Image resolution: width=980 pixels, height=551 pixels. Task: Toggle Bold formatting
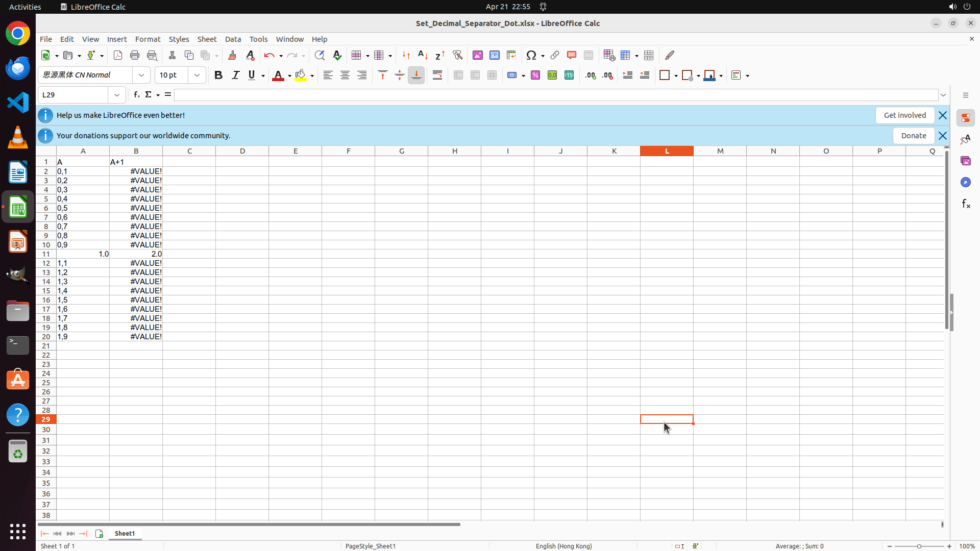(x=218, y=75)
